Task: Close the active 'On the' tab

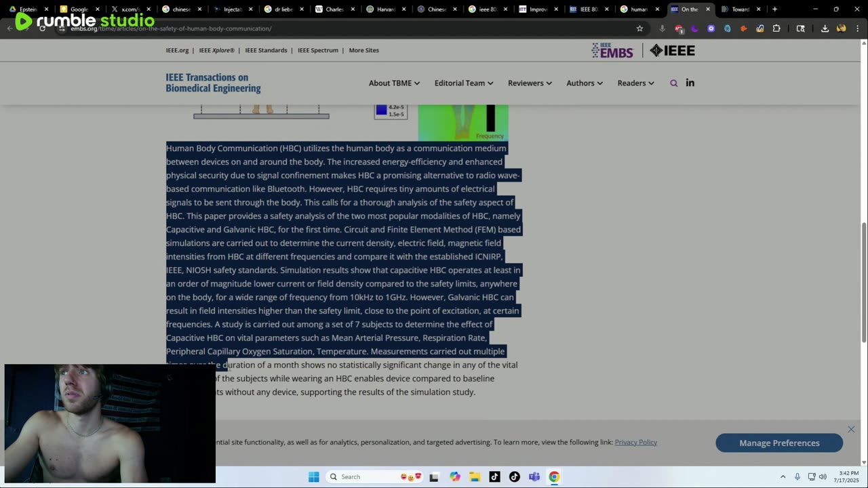Action: pyautogui.click(x=708, y=9)
